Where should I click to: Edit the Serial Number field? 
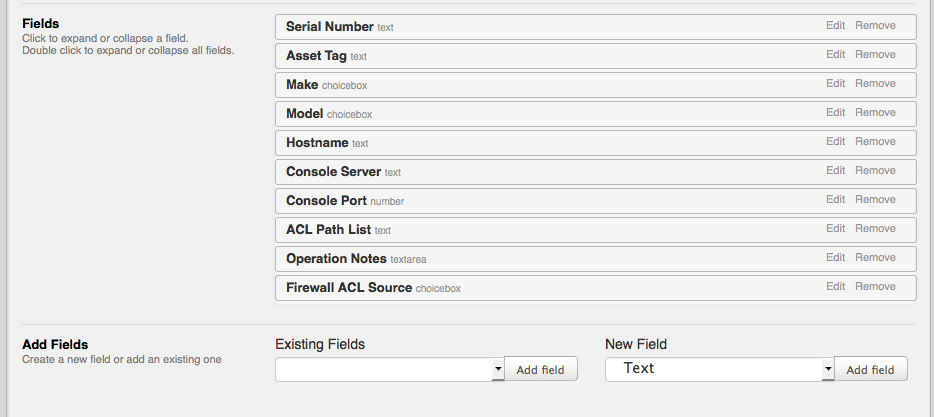[835, 26]
